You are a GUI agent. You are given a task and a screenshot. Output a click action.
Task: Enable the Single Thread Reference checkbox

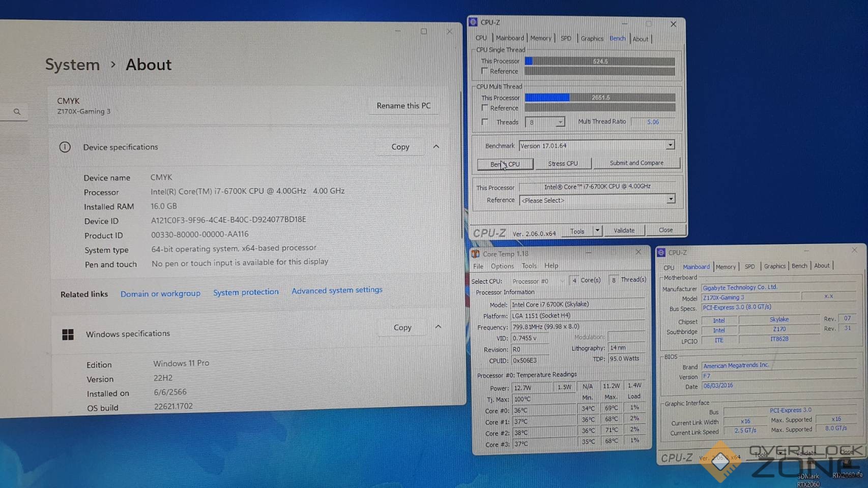(x=484, y=71)
